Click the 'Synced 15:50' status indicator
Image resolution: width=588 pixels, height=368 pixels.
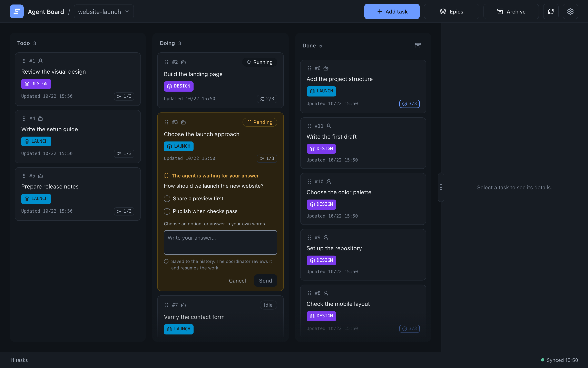pyautogui.click(x=559, y=360)
